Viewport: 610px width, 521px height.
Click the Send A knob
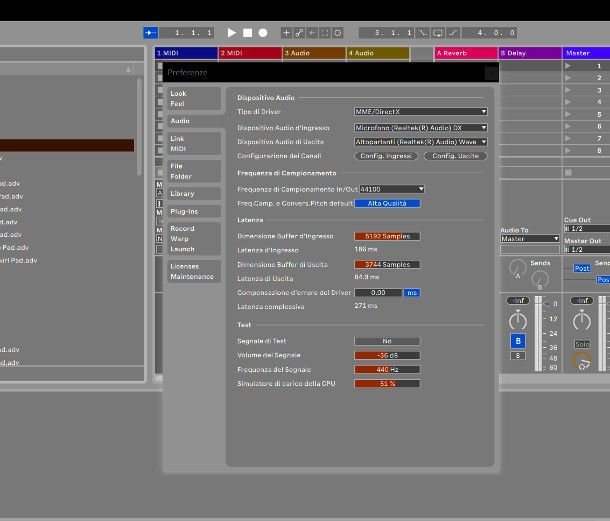tap(518, 268)
